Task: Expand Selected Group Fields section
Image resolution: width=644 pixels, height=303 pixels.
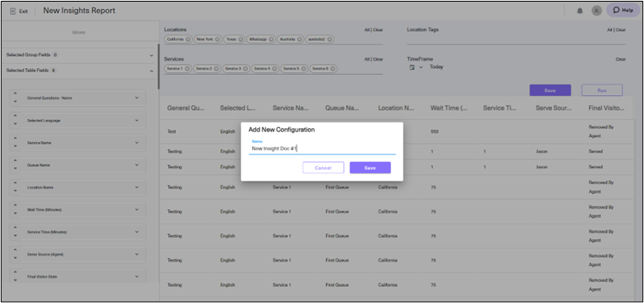Action: [x=151, y=55]
